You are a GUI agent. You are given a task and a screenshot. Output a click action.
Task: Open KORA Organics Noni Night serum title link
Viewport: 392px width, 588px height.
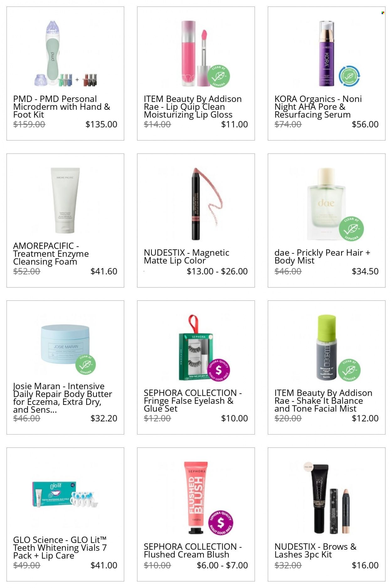click(318, 107)
